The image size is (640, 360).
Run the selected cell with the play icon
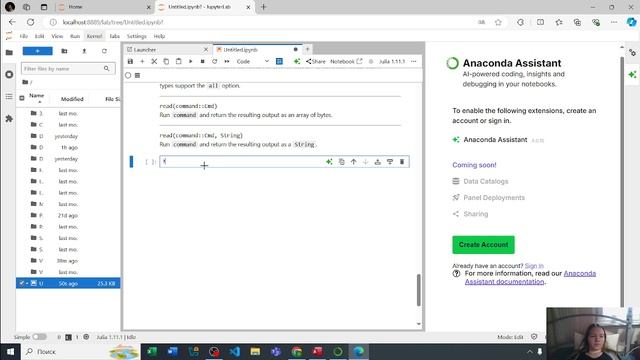pyautogui.click(x=190, y=61)
